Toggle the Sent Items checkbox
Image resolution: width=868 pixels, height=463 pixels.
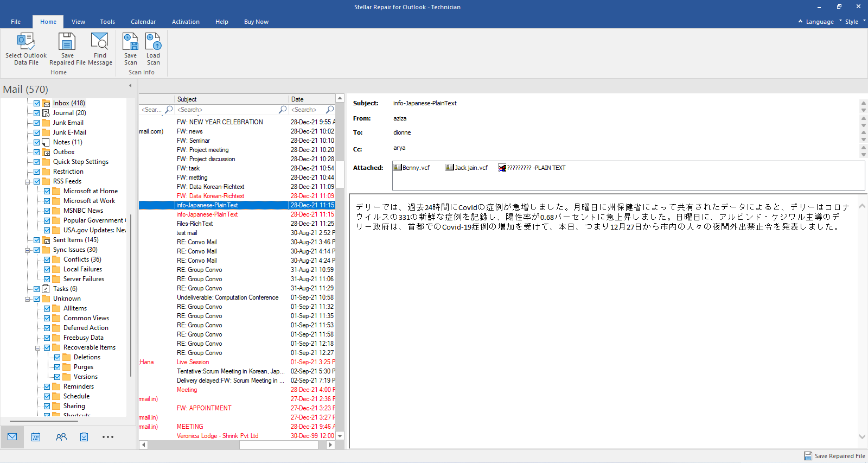pyautogui.click(x=37, y=240)
